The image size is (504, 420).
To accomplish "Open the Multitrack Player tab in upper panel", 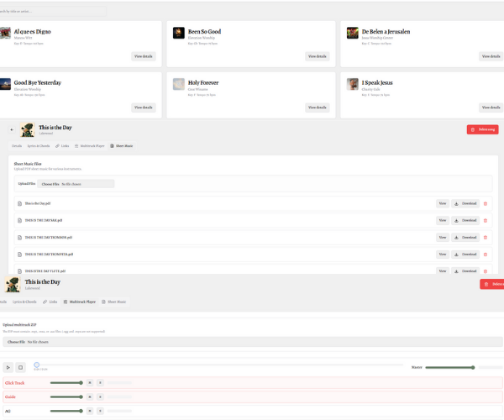I will 90,146.
